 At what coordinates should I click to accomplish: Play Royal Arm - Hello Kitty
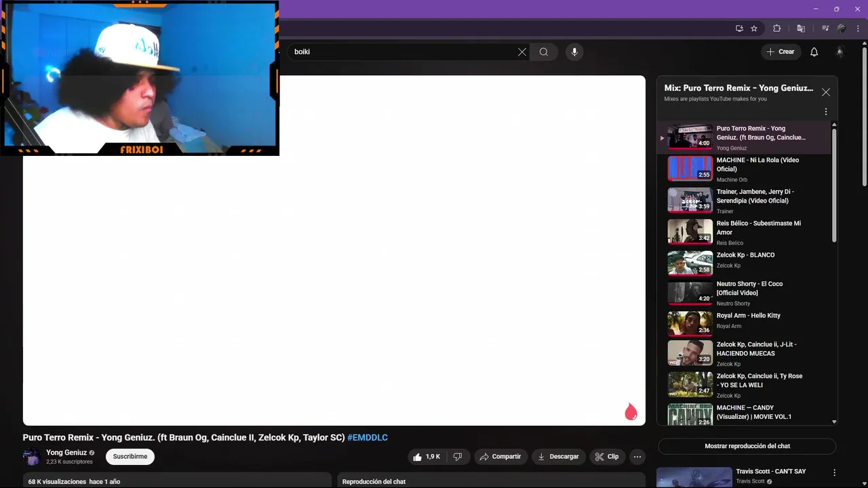click(x=744, y=324)
